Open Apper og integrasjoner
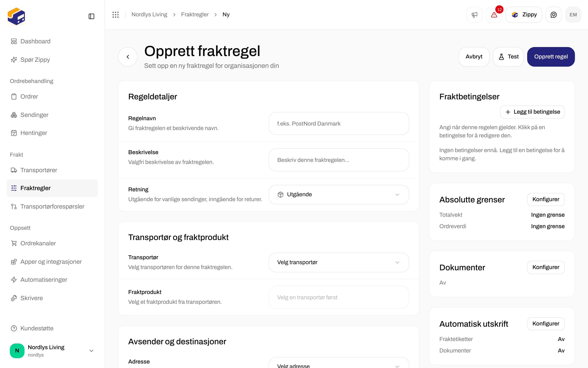 click(x=52, y=262)
